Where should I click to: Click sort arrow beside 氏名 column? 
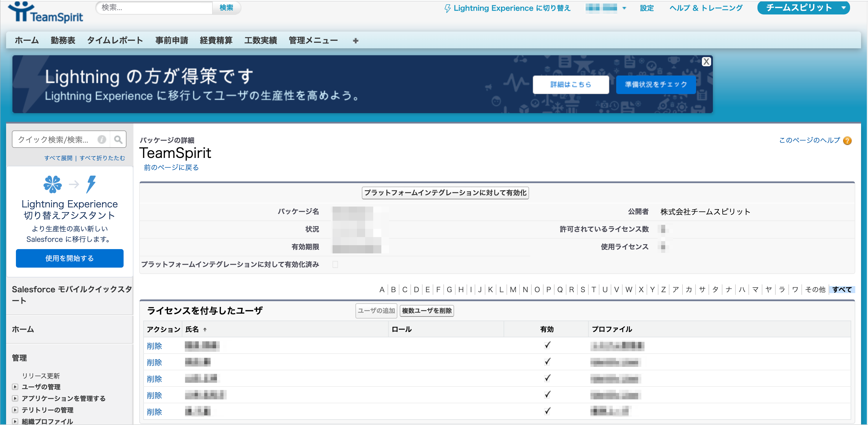tap(205, 330)
